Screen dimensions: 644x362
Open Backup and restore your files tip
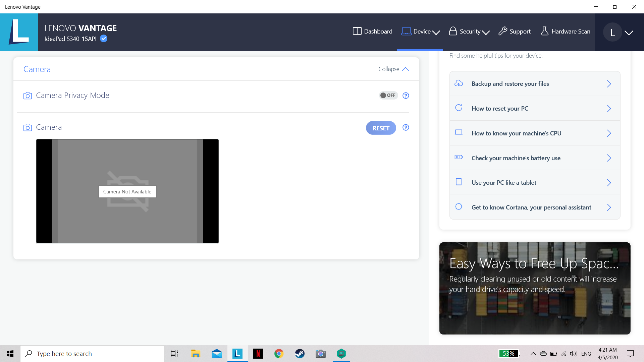click(x=535, y=84)
